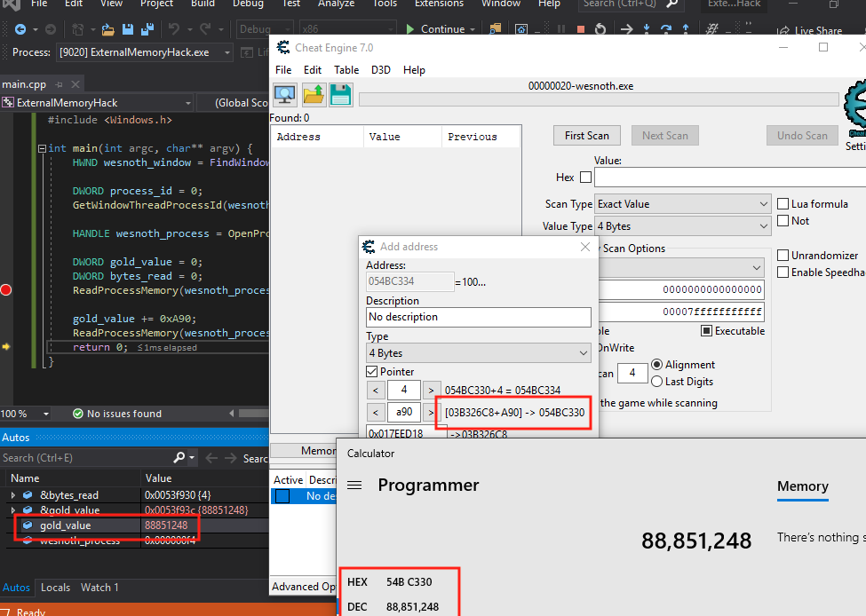Screen dimensions: 866x616
Task: Pause debugging with Break All icon
Action: (x=561, y=29)
